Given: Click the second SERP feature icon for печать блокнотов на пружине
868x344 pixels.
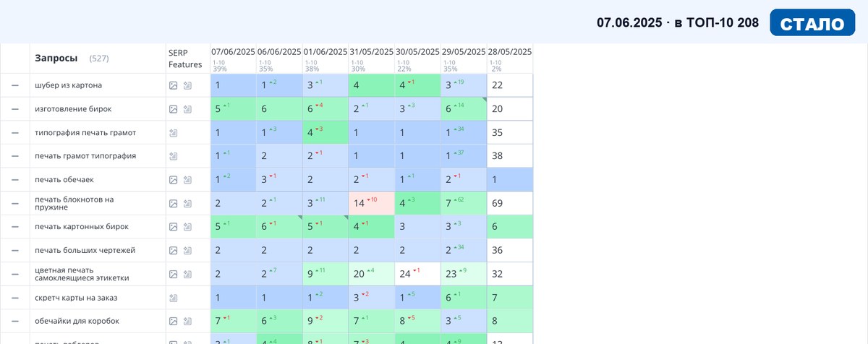Looking at the screenshot, I should [187, 204].
